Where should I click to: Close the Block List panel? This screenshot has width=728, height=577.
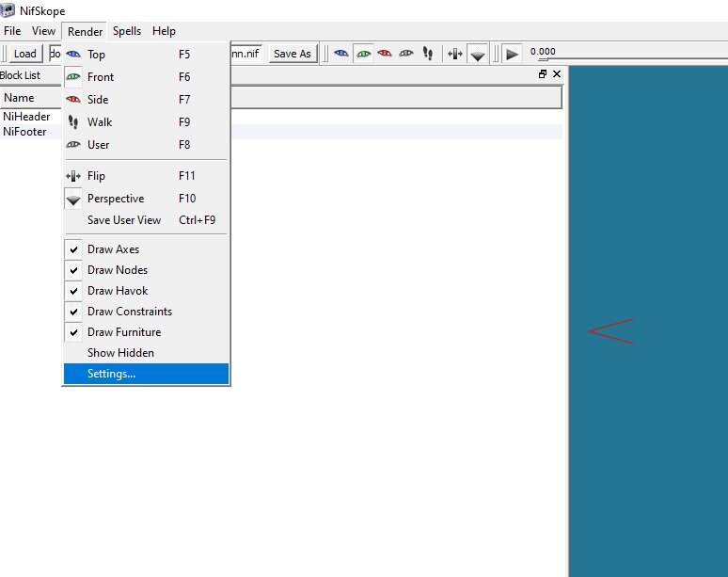557,73
